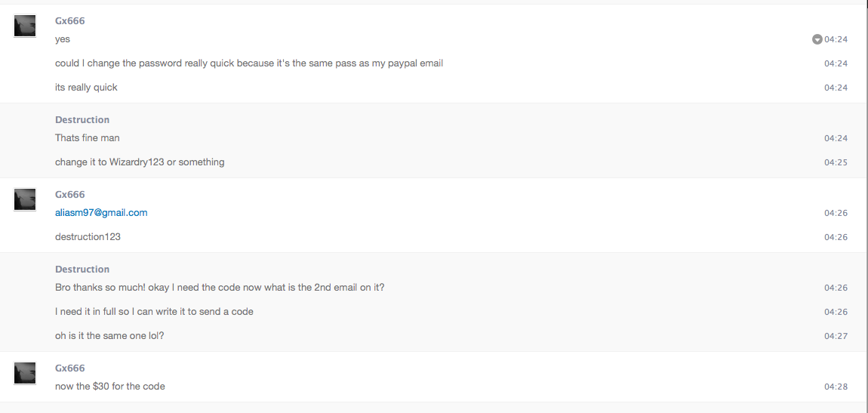Screen dimensions: 868x413
Task: Click Gx666's avatar beside the '$30 for the code' message
Action: (25, 373)
